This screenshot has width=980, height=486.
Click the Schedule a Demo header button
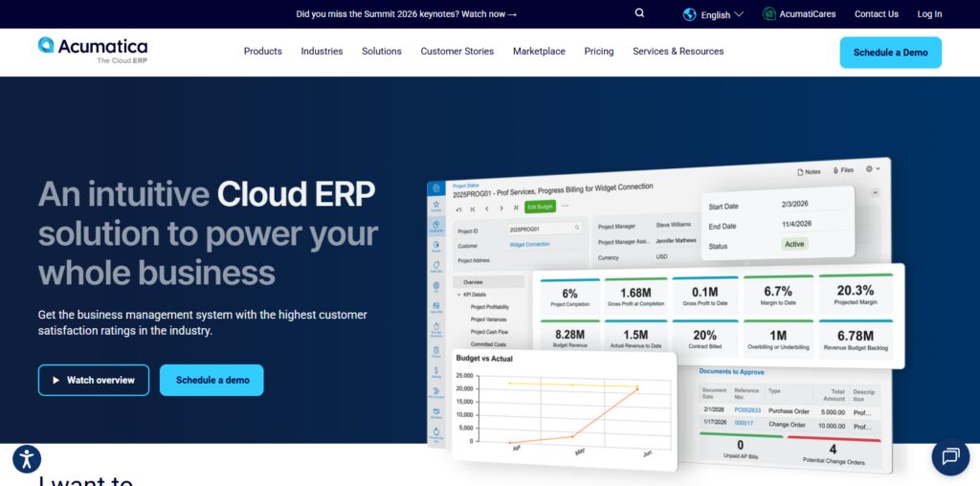coord(891,53)
